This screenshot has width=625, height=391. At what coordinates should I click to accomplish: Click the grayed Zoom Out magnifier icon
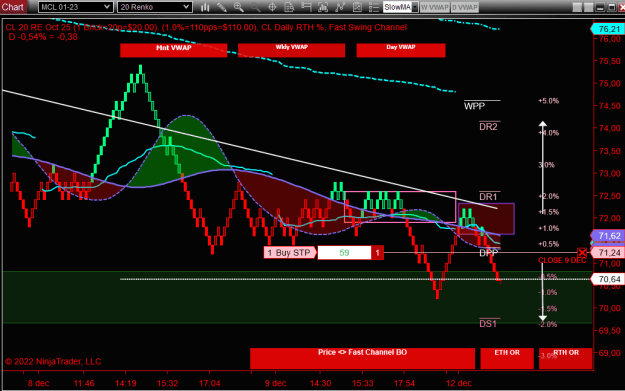(x=256, y=7)
